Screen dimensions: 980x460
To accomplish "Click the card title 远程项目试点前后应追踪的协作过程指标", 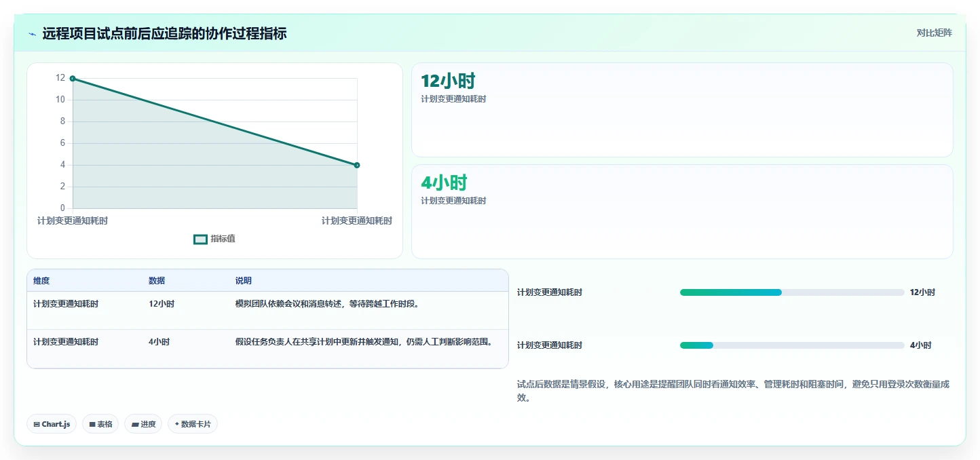I will 164,33.
